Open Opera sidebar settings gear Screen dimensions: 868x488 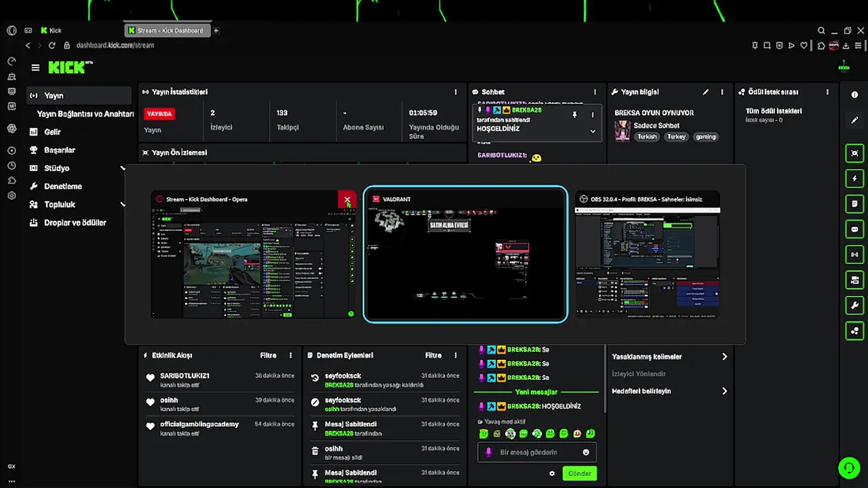click(12, 196)
